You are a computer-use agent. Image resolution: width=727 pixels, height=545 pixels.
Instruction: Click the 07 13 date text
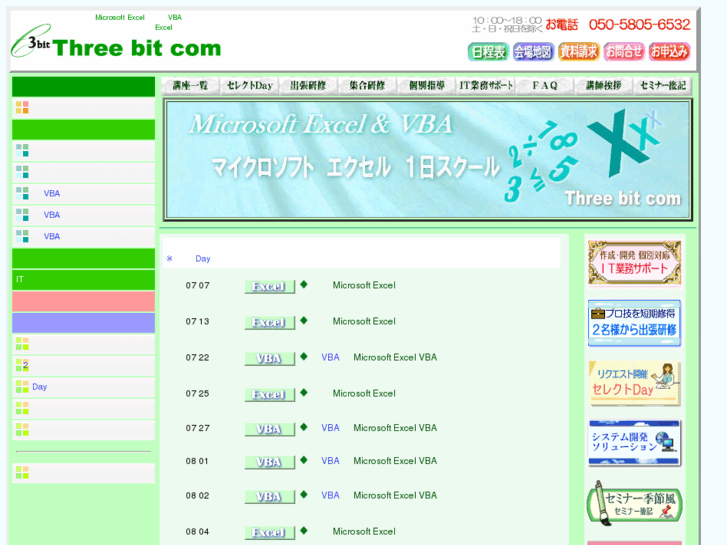[x=198, y=322]
